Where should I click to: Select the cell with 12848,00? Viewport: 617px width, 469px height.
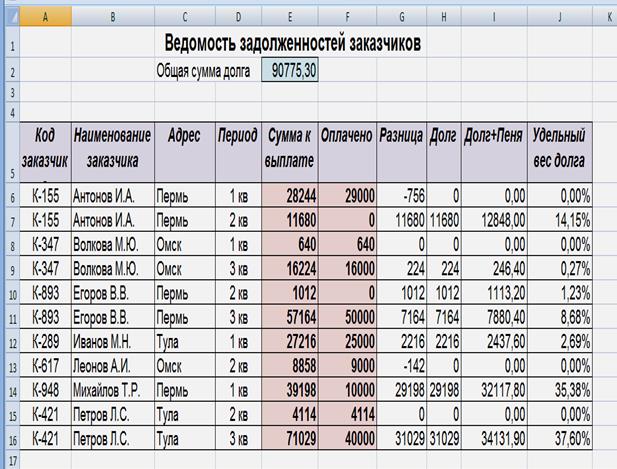tap(494, 220)
